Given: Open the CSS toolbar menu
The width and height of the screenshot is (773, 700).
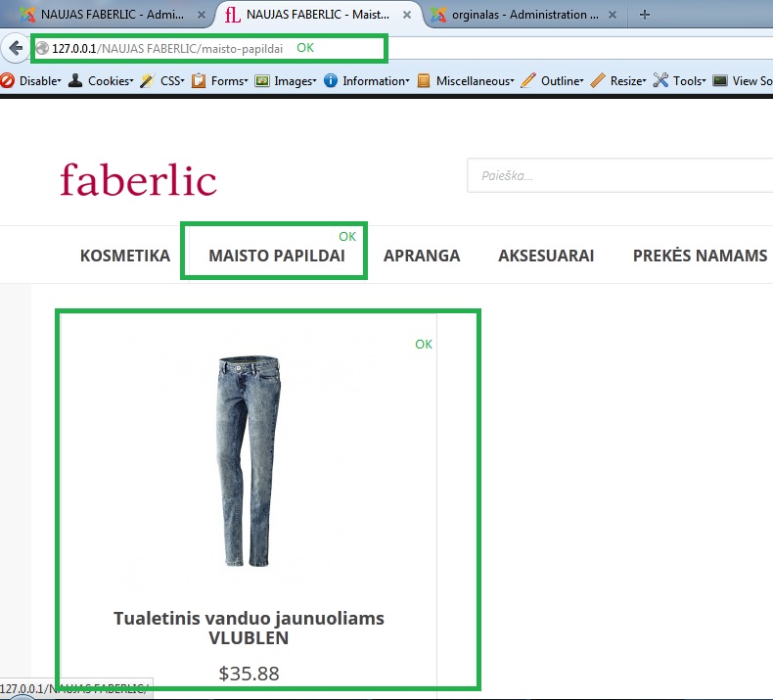Looking at the screenshot, I should [172, 81].
